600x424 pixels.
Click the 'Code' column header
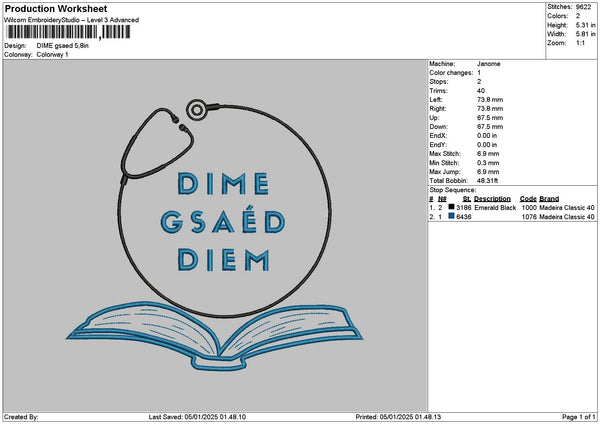pos(528,199)
